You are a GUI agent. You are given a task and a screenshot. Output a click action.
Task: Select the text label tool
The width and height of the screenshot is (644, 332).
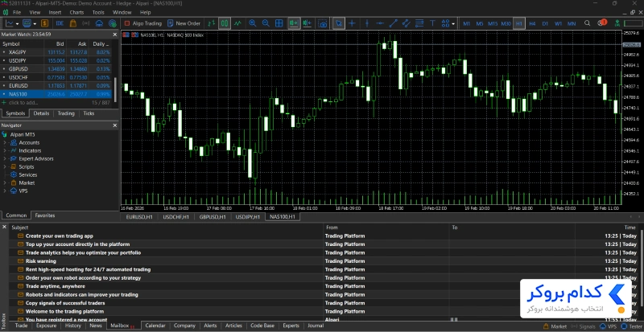(x=432, y=23)
